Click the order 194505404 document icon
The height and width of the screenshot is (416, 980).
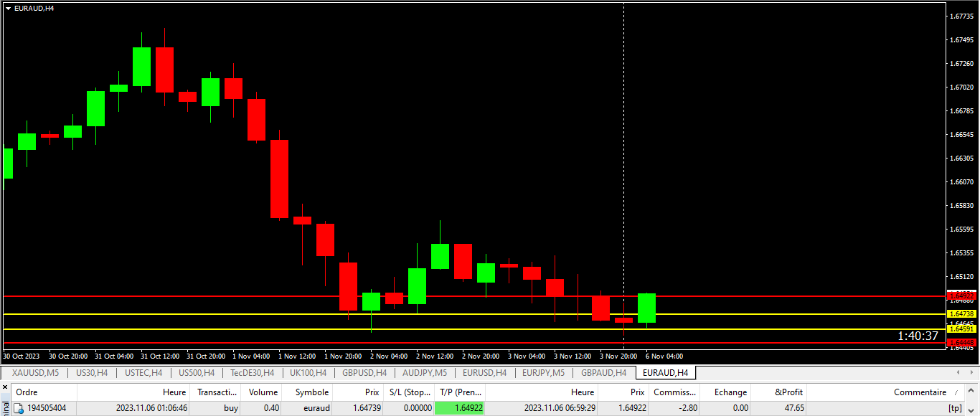(19, 408)
